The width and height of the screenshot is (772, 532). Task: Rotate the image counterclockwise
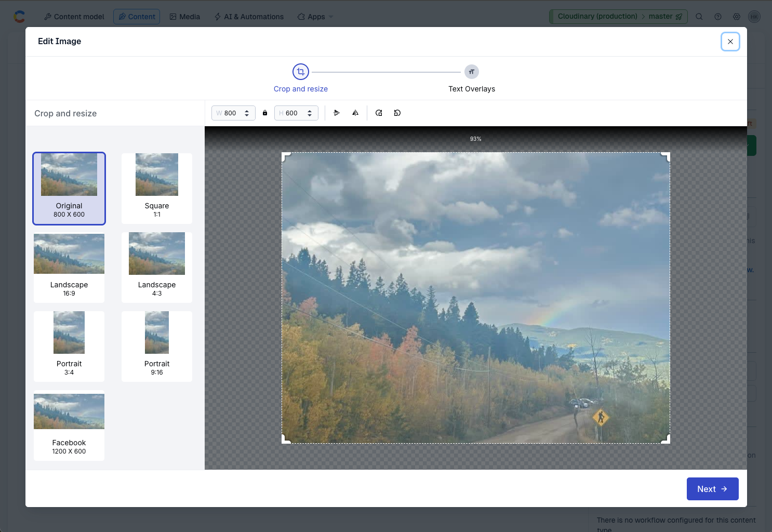(397, 113)
